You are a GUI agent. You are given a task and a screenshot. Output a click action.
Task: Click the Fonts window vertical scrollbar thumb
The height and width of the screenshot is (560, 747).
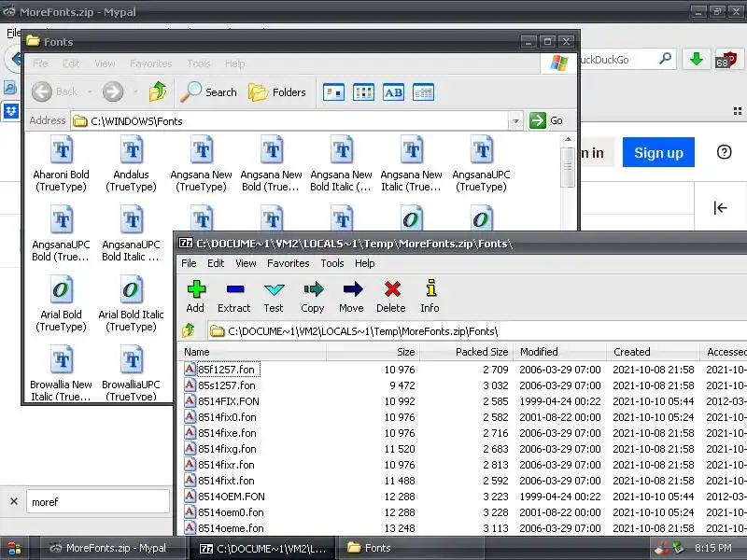point(568,167)
